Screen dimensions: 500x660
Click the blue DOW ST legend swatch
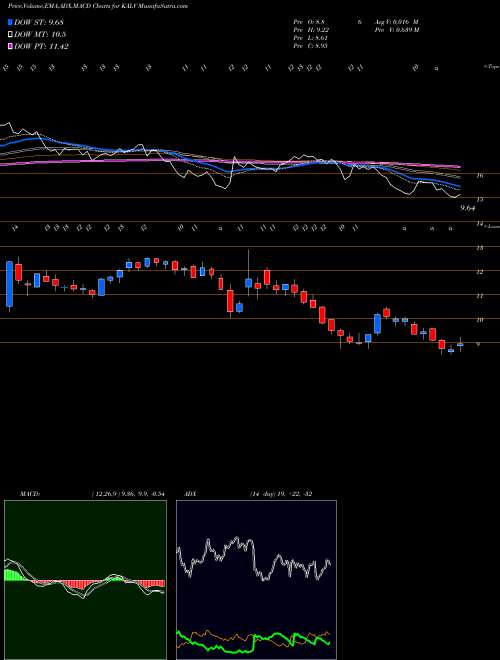tap(11, 22)
